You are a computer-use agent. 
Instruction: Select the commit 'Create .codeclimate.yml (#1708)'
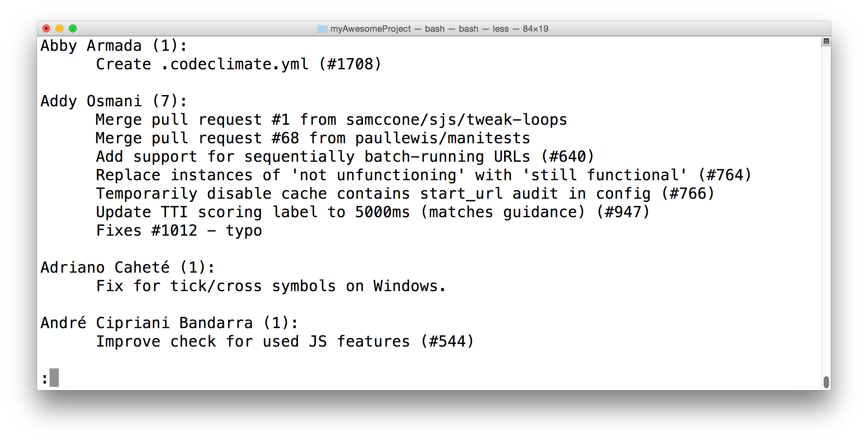[x=238, y=64]
